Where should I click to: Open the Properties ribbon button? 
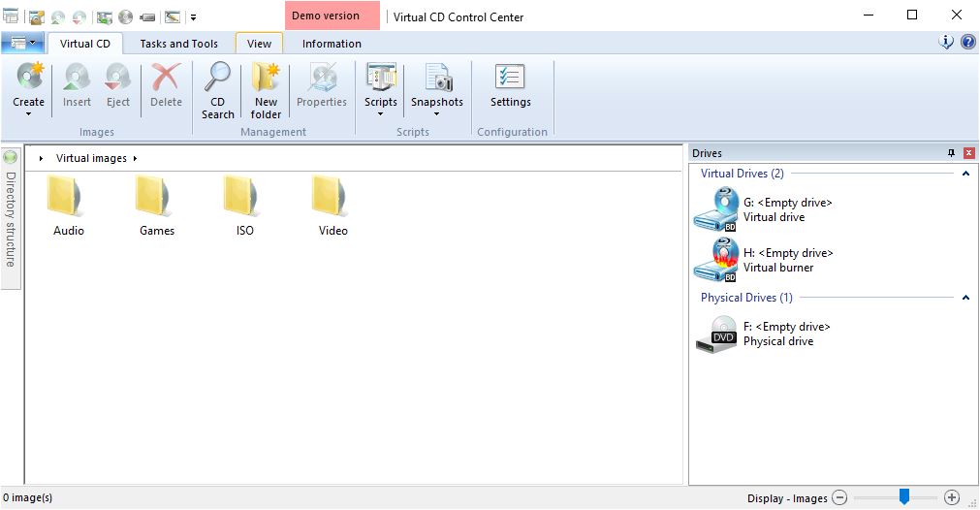(321, 85)
